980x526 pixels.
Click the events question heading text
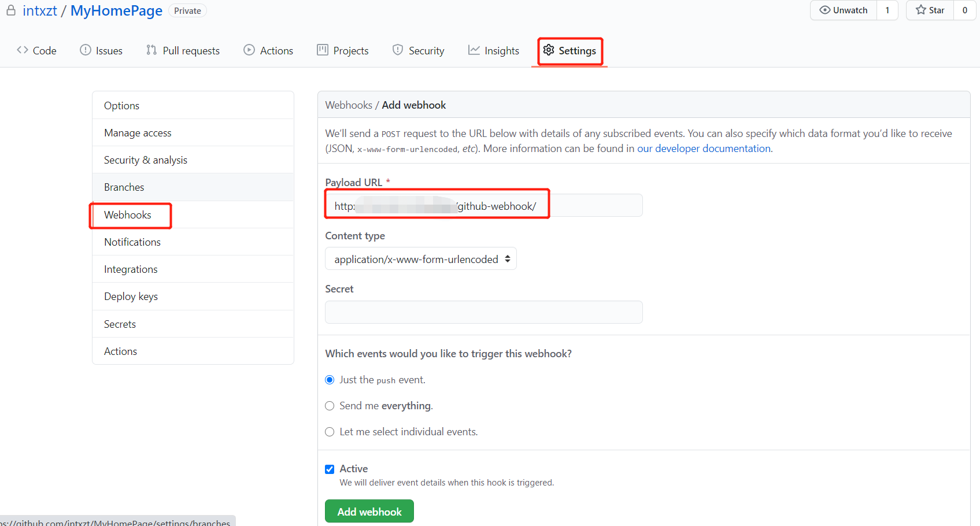(x=449, y=353)
